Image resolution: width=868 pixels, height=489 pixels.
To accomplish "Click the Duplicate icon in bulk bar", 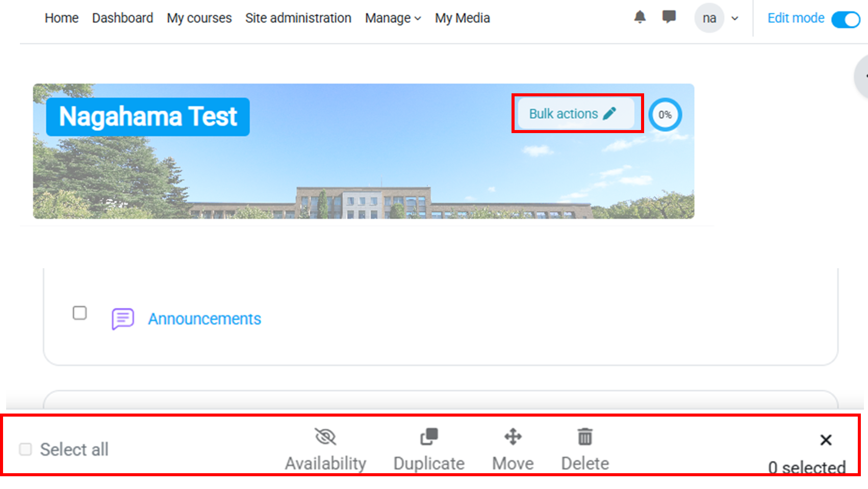I will click(x=429, y=437).
